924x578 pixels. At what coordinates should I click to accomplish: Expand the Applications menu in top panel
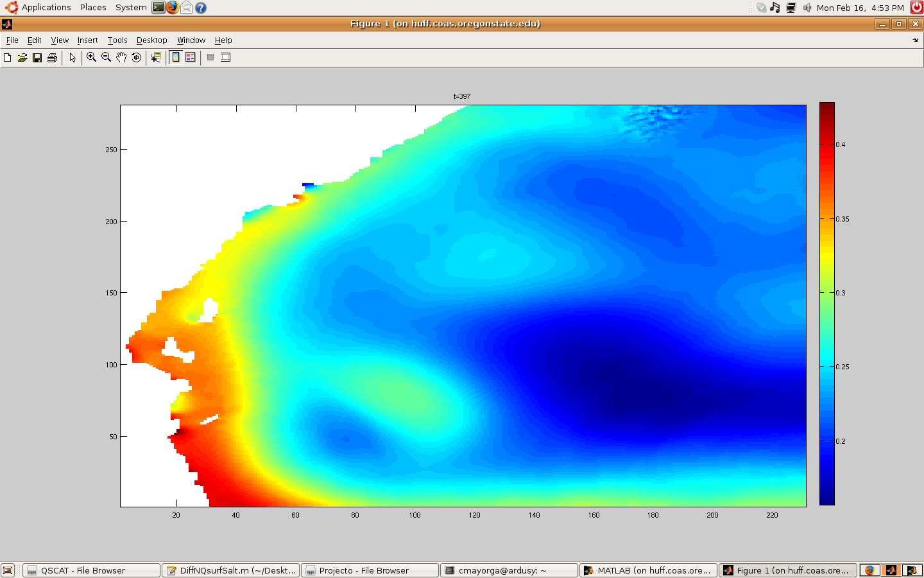click(x=46, y=8)
